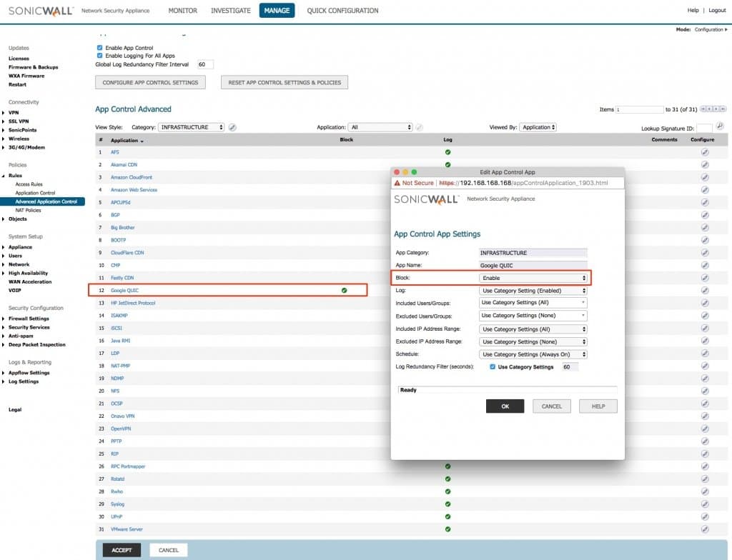
Task: Open configure pencil for Big Brother row
Action: point(705,227)
